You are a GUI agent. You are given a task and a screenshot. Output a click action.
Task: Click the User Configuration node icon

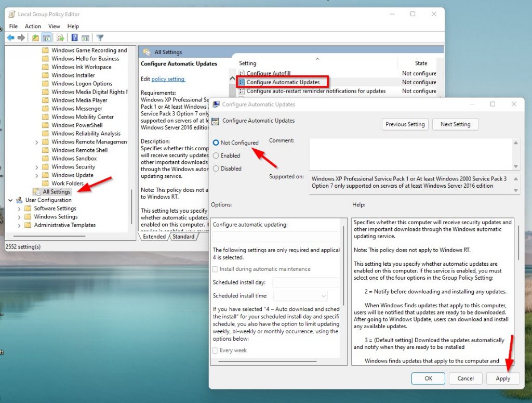(x=19, y=200)
